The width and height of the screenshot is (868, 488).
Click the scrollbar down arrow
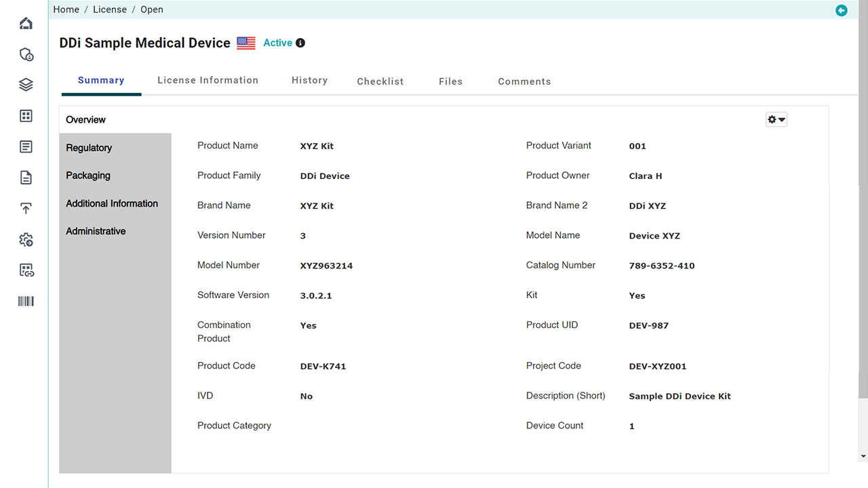863,456
